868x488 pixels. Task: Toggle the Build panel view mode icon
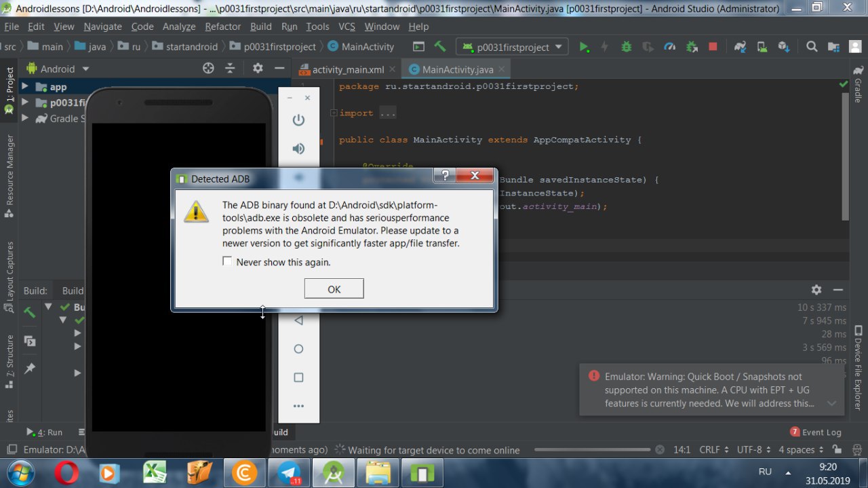pos(30,341)
